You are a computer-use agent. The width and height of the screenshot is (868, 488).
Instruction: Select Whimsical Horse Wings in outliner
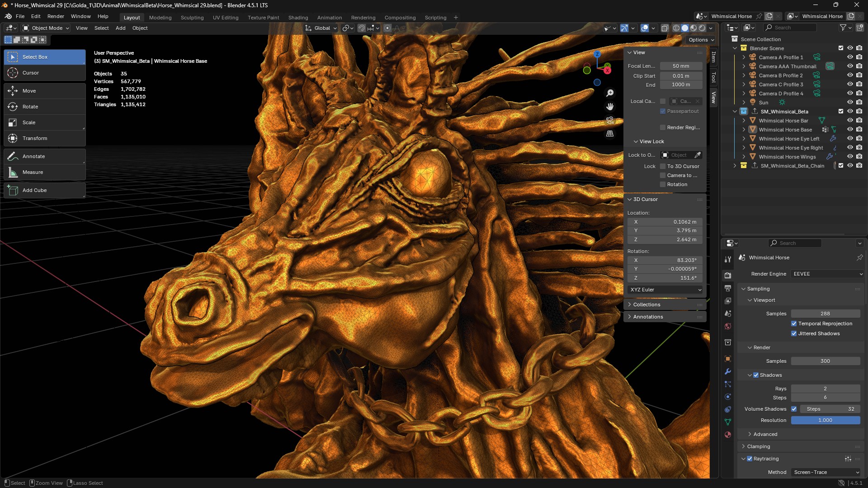coord(787,157)
